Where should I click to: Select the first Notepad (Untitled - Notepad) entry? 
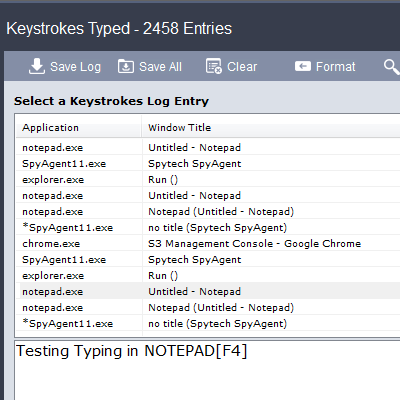(x=208, y=212)
